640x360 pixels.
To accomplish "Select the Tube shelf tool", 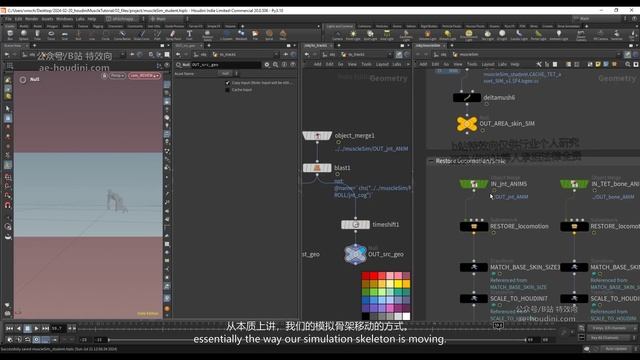I will pos(37,35).
